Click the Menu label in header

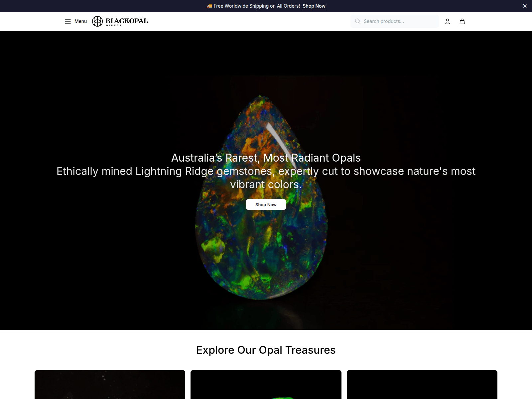pyautogui.click(x=80, y=21)
